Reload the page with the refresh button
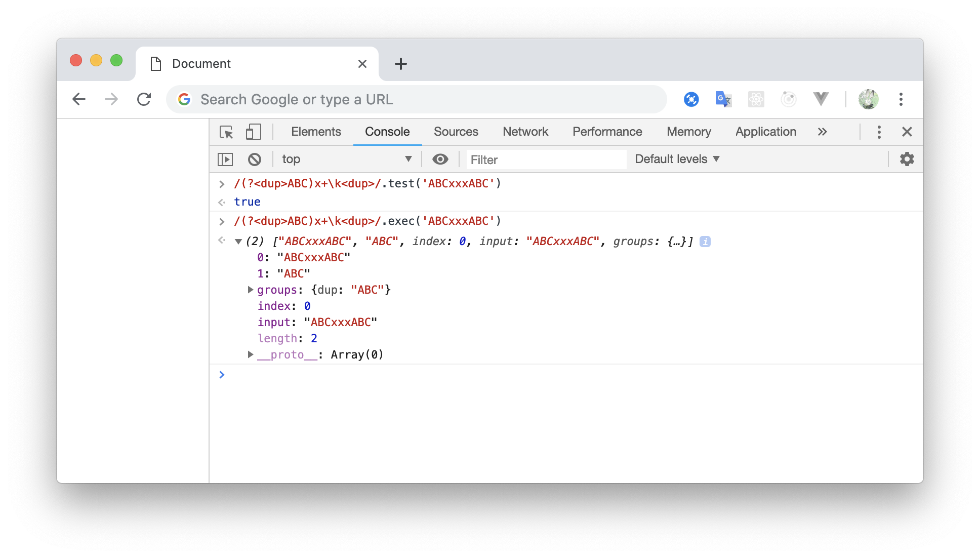The width and height of the screenshot is (980, 558). tap(144, 99)
